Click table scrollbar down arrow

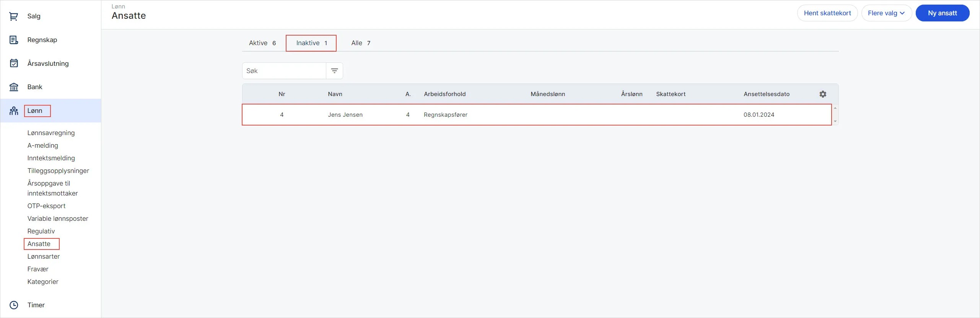coord(835,121)
